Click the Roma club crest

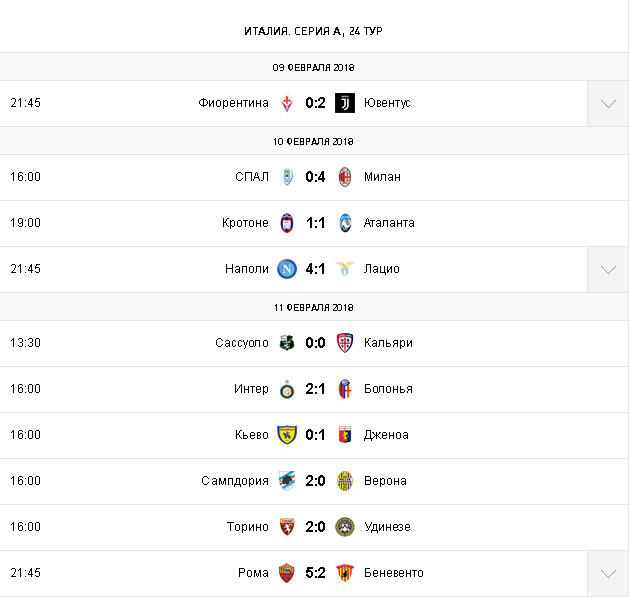[287, 573]
